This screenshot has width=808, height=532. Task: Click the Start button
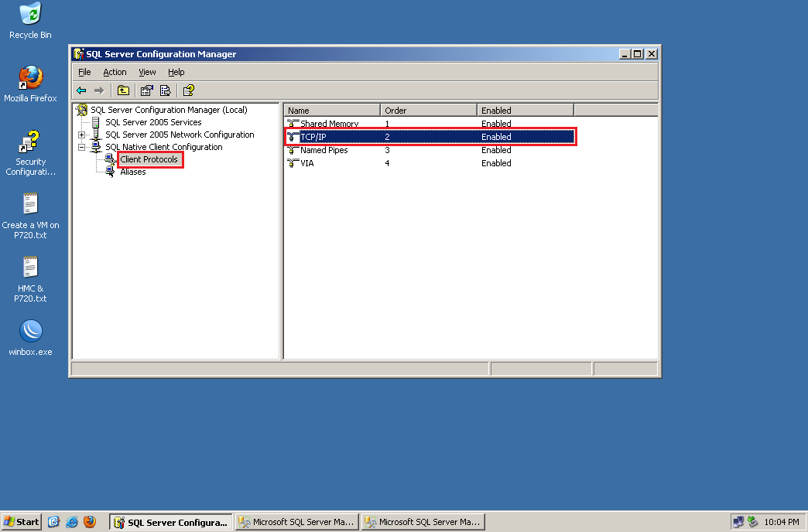click(x=21, y=522)
